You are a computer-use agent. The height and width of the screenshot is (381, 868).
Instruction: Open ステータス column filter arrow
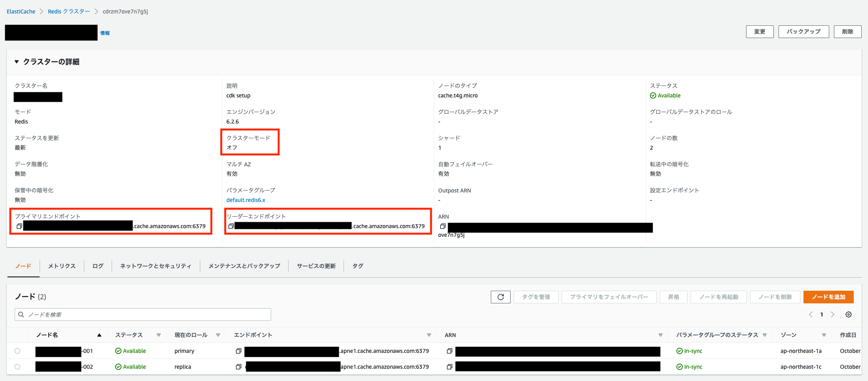click(x=159, y=335)
